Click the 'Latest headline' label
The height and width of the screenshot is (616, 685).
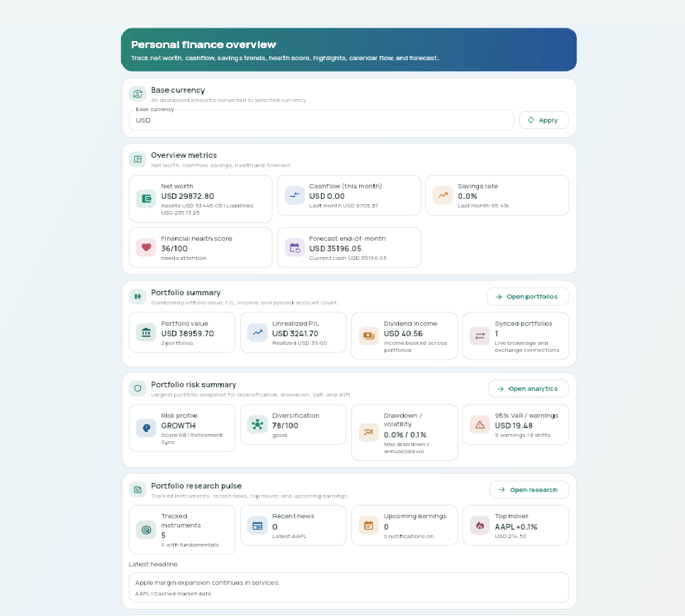coord(153,564)
